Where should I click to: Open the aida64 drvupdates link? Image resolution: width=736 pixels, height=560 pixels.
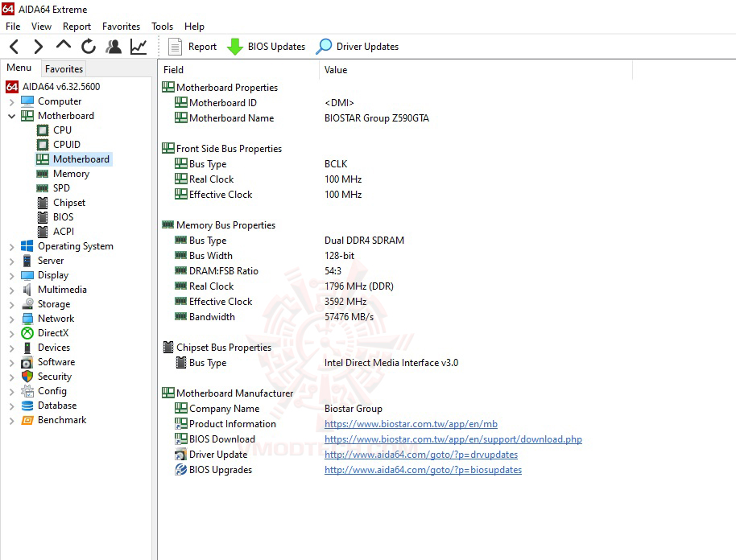421,455
